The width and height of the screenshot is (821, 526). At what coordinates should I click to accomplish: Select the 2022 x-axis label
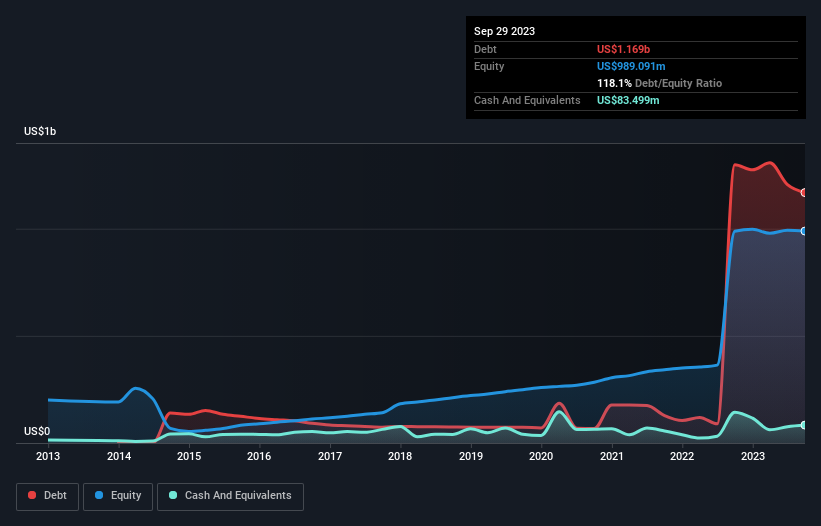click(682, 456)
